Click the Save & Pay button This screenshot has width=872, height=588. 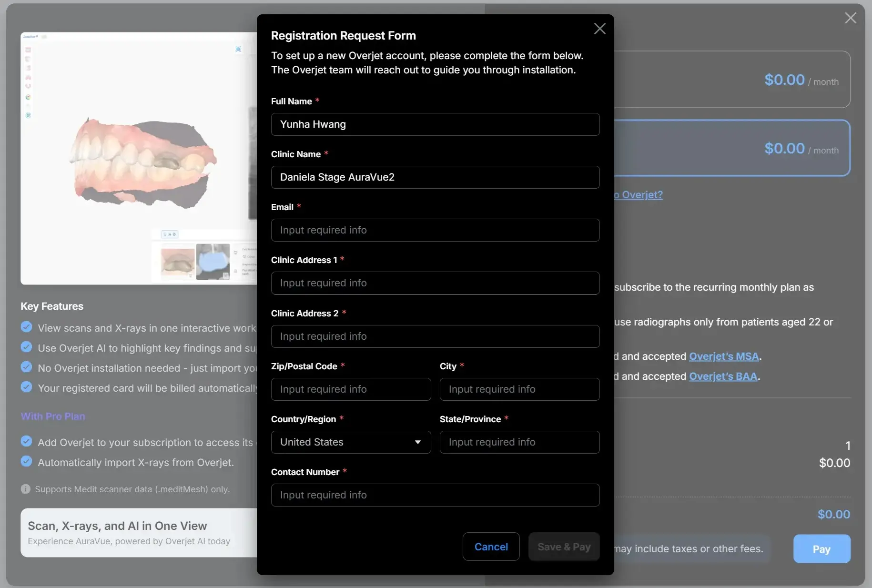point(564,547)
